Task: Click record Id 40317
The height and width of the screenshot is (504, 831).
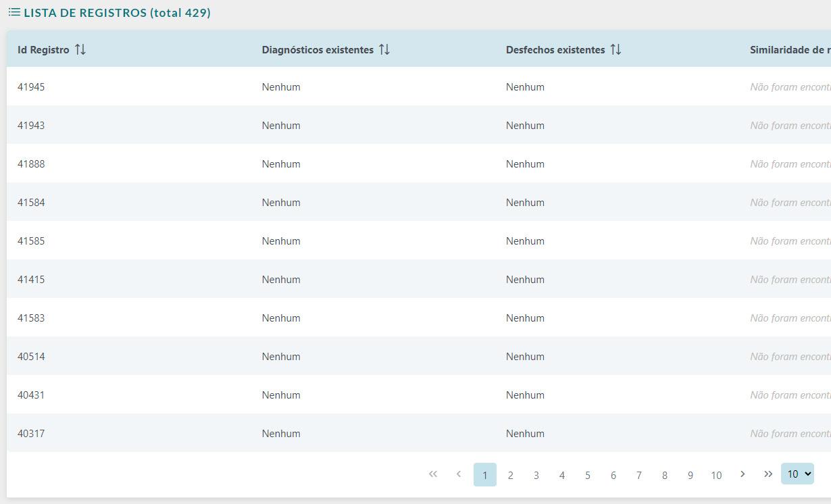Action: coord(31,434)
